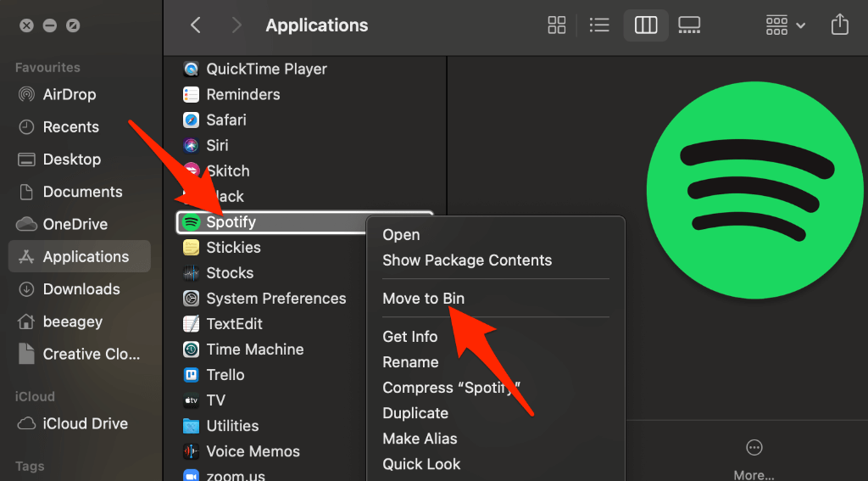Switch to icon grid view
Screen dimensions: 868x481
pos(557,25)
